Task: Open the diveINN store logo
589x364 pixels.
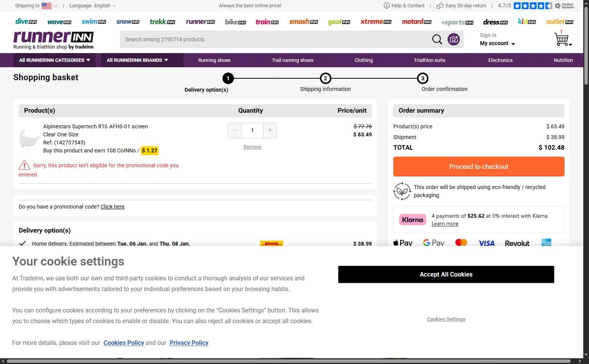Action: (26, 22)
